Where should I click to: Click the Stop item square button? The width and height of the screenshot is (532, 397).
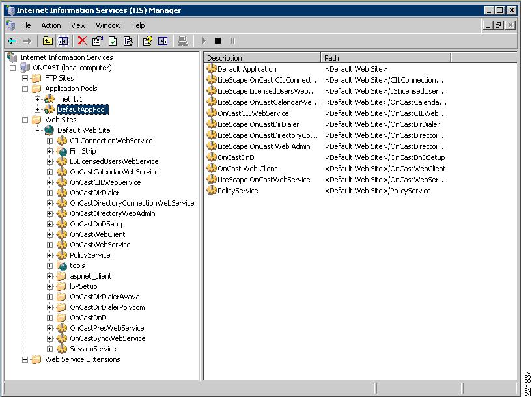(218, 41)
